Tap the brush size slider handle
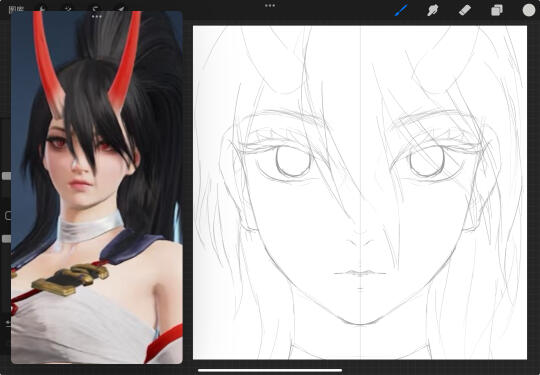 click(x=6, y=176)
